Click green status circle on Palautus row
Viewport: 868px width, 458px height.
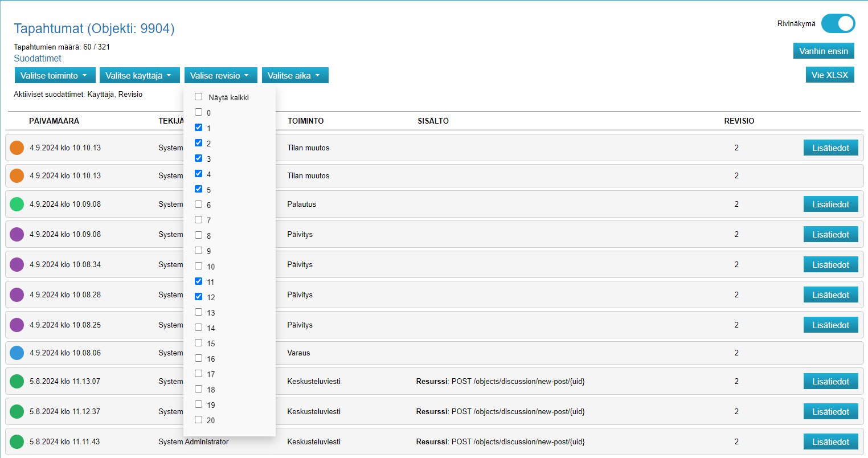pos(17,204)
